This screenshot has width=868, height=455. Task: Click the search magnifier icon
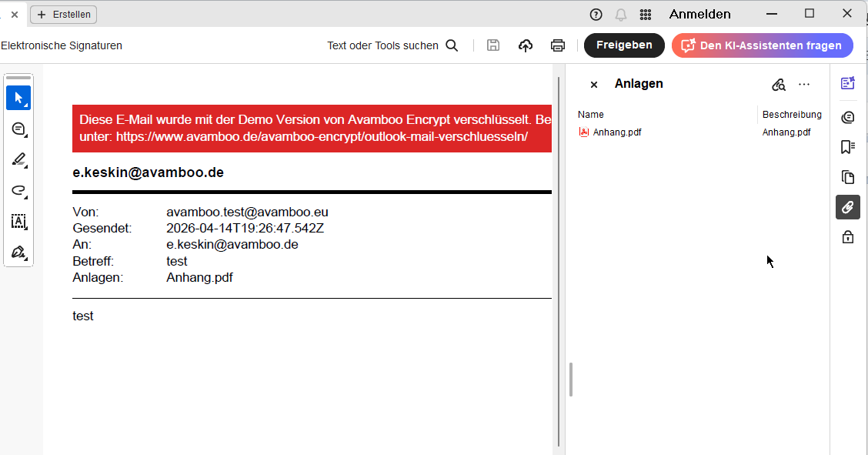coord(452,45)
